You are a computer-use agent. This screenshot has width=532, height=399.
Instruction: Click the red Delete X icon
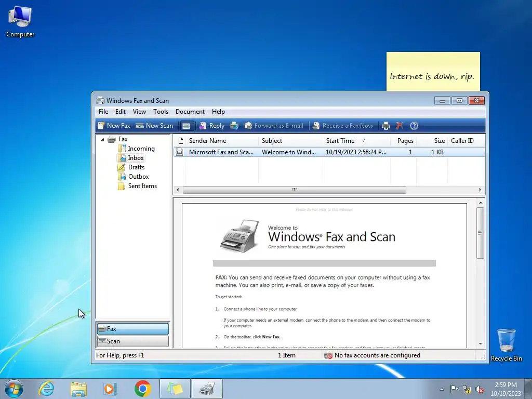(x=400, y=126)
